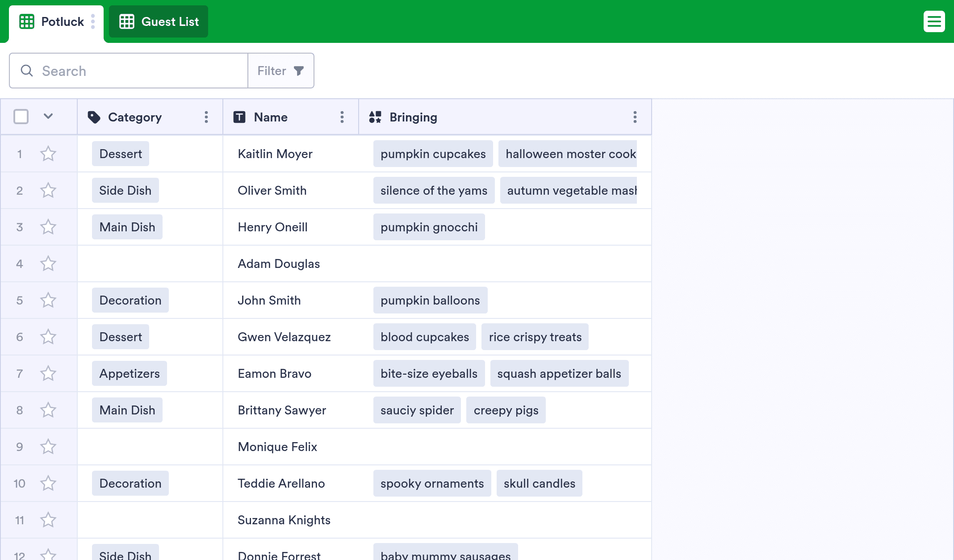Star the Adam Douglas row
This screenshot has height=560, width=954.
pyautogui.click(x=48, y=263)
